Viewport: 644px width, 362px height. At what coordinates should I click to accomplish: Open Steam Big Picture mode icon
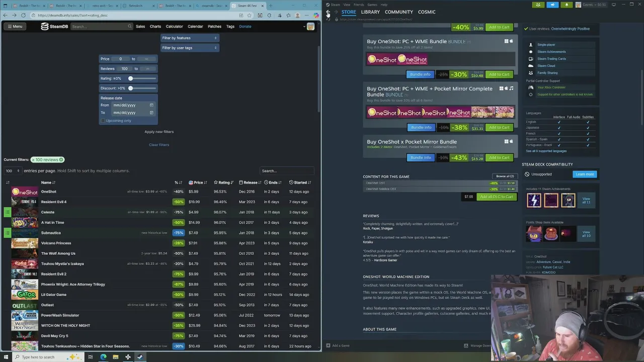[613, 5]
